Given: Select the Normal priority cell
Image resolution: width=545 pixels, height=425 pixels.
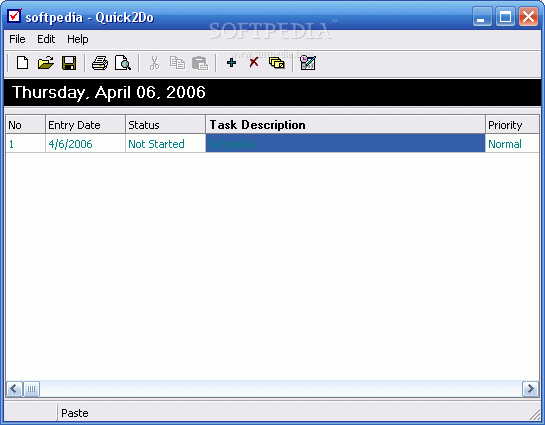Looking at the screenshot, I should coord(512,143).
